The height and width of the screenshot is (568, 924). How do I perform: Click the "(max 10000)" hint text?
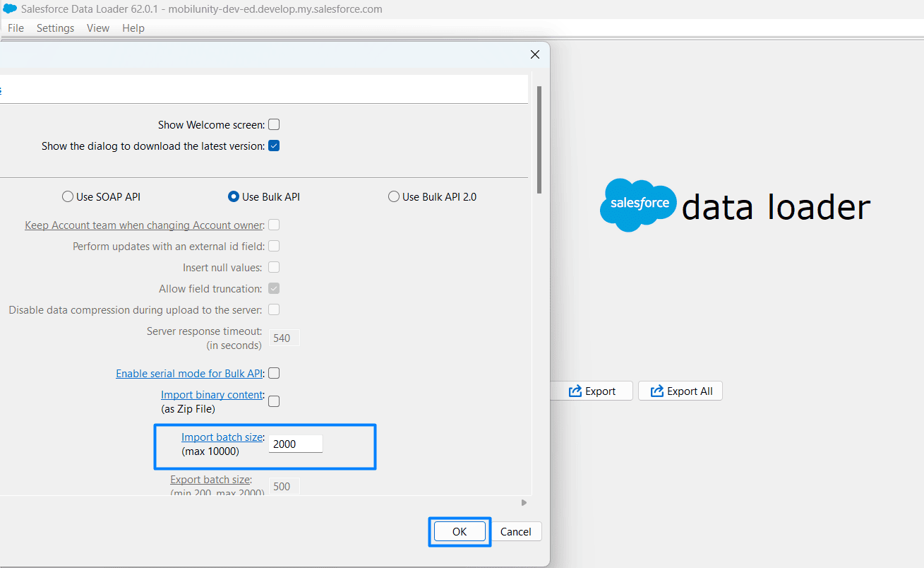click(210, 451)
